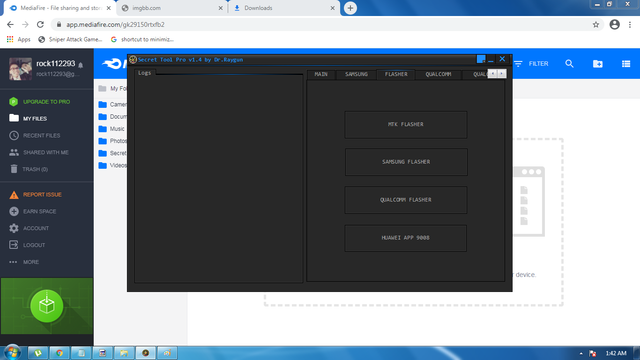This screenshot has width=640, height=360.
Task: Open Sniper Attack Game bookmark
Action: click(70, 40)
